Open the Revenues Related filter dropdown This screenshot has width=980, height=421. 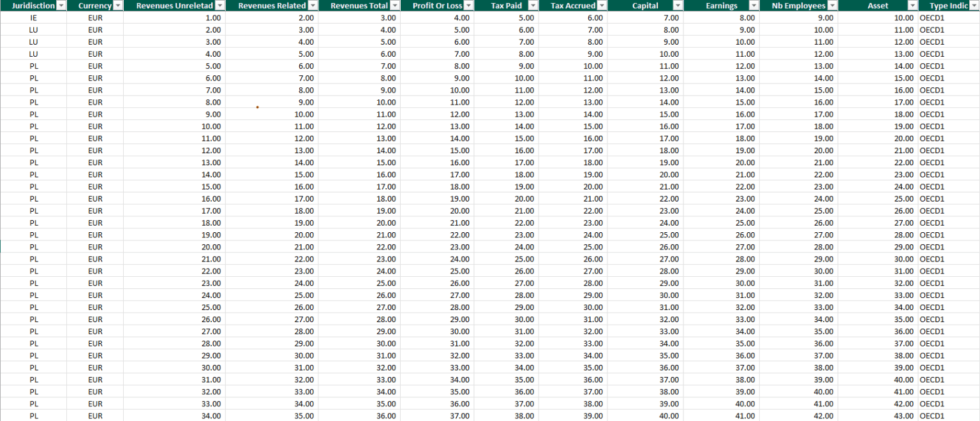point(312,6)
